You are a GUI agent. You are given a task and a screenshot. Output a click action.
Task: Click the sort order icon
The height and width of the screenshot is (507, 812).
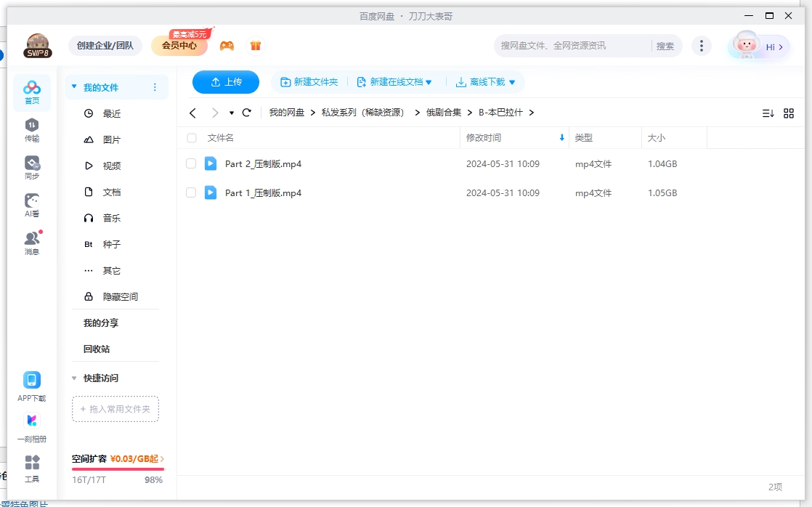pos(768,113)
